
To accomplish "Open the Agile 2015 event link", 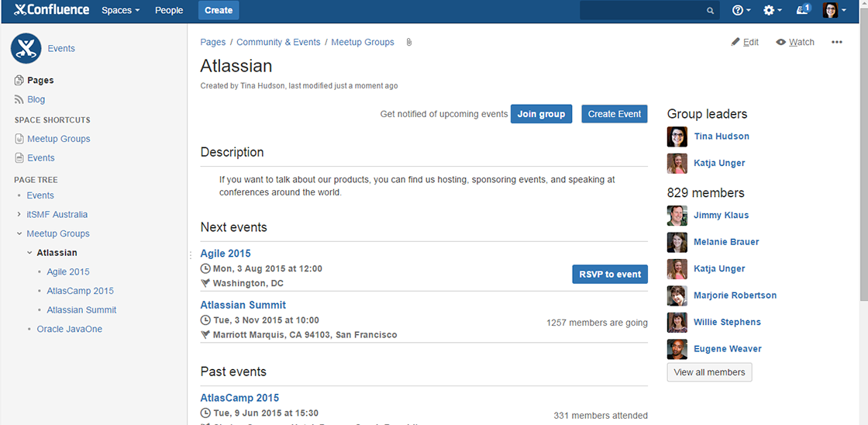I will click(x=226, y=254).
